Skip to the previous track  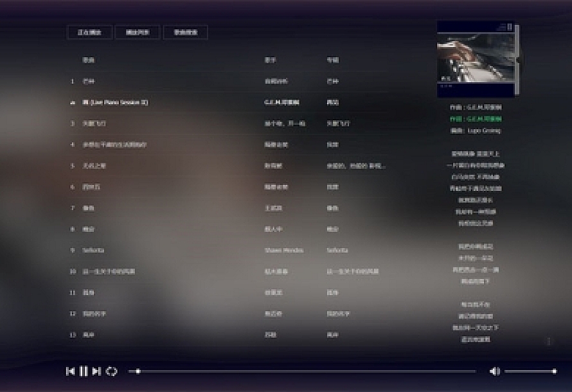pyautogui.click(x=70, y=371)
